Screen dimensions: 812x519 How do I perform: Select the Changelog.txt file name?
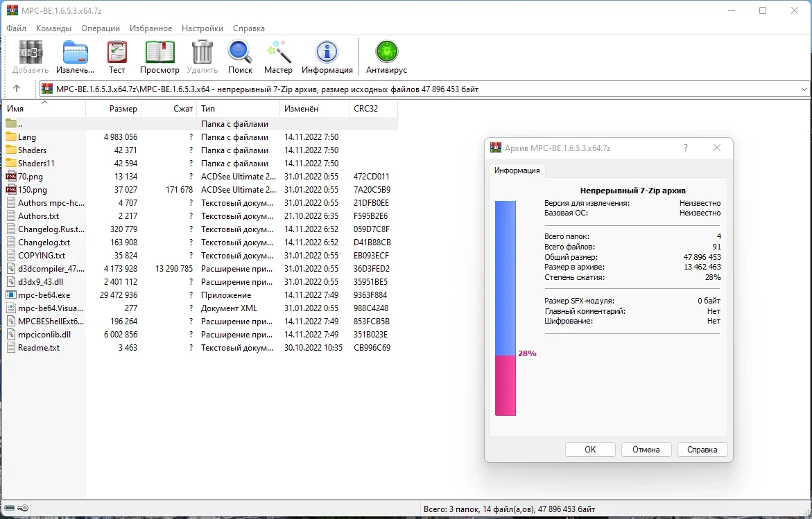point(44,242)
